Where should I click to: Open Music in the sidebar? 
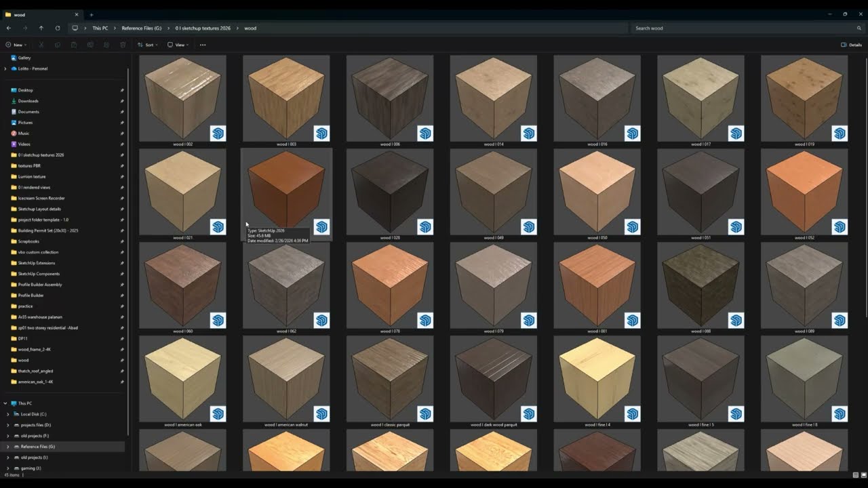point(20,134)
